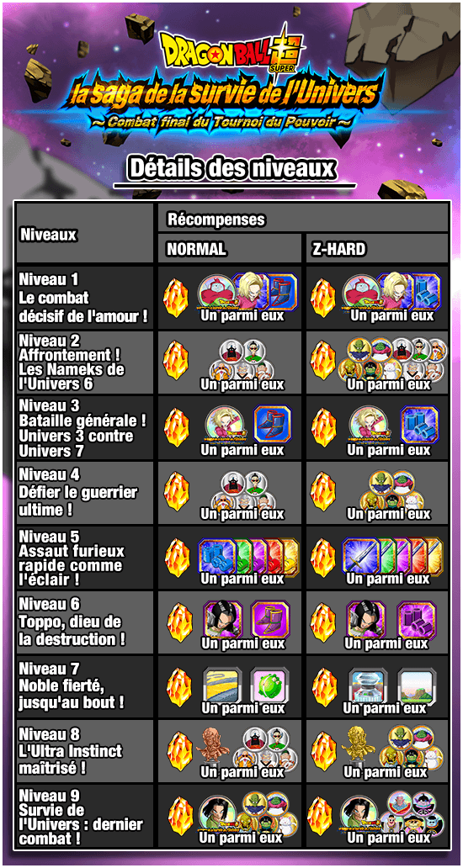Select the Dragon Stone in Niveau 9 Z-HARD
The image size is (463, 868).
tap(322, 815)
